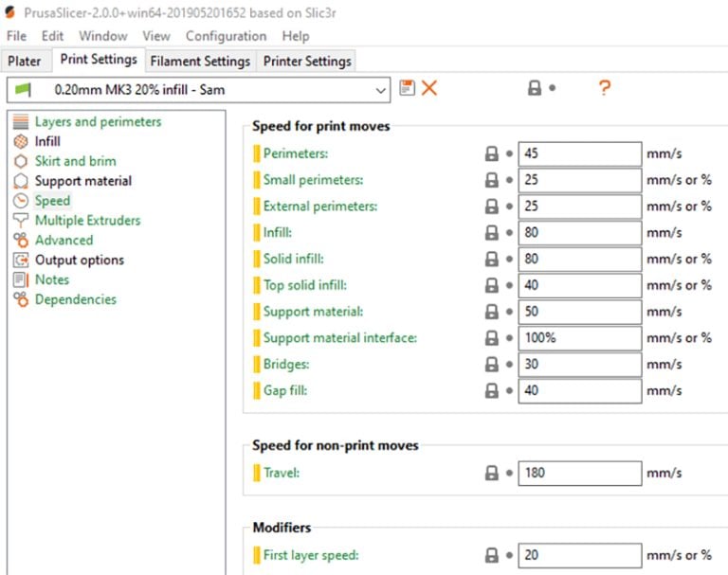Click the lock icon next to preset dropdown

pyautogui.click(x=535, y=88)
